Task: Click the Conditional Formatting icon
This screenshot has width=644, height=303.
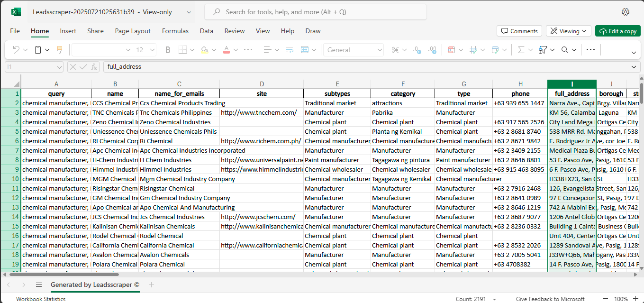Action: (x=452, y=50)
